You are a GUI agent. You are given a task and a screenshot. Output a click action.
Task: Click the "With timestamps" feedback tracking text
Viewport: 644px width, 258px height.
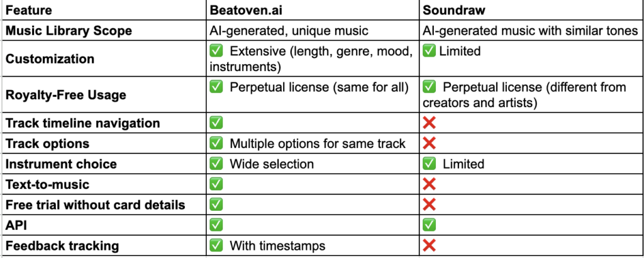coord(277,246)
